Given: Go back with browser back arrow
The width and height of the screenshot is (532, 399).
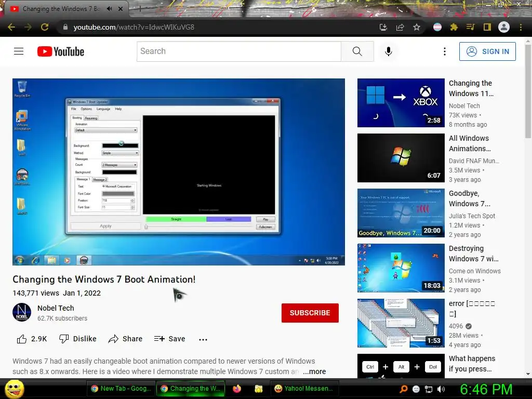Looking at the screenshot, I should coord(11,27).
